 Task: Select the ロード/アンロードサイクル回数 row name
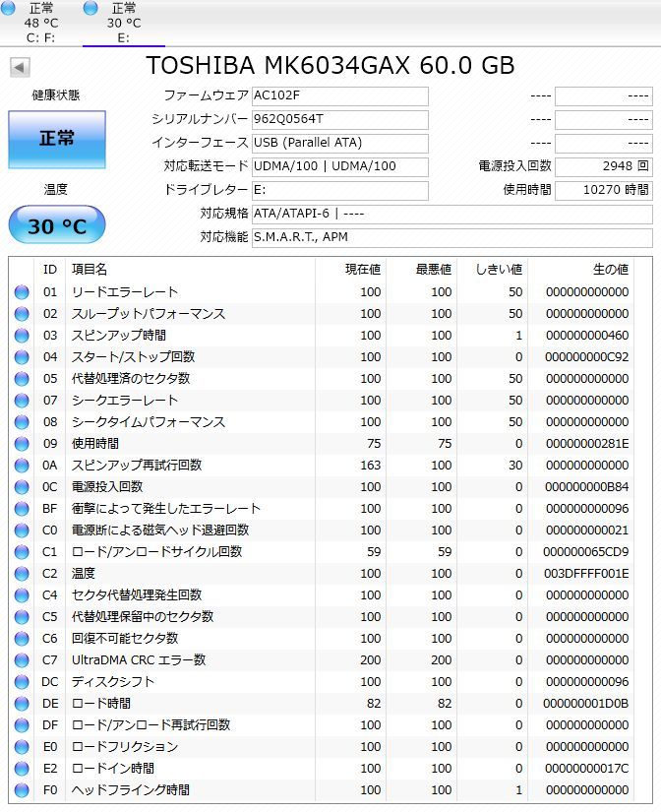coord(156,552)
